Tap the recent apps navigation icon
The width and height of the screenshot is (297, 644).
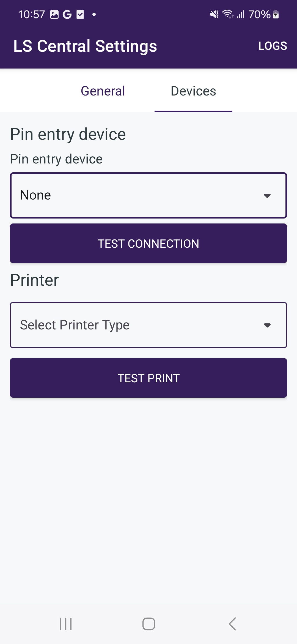66,624
